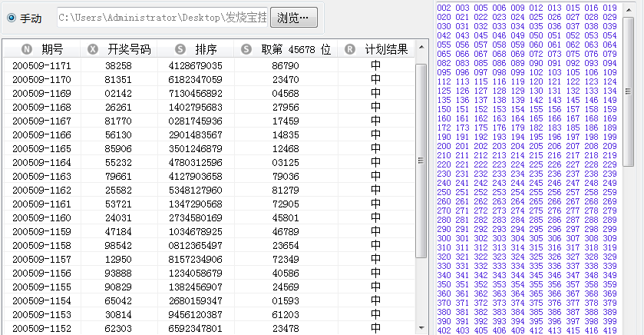Click sorted value 2901483567
Screen dimensions: 644x335
[196, 134]
